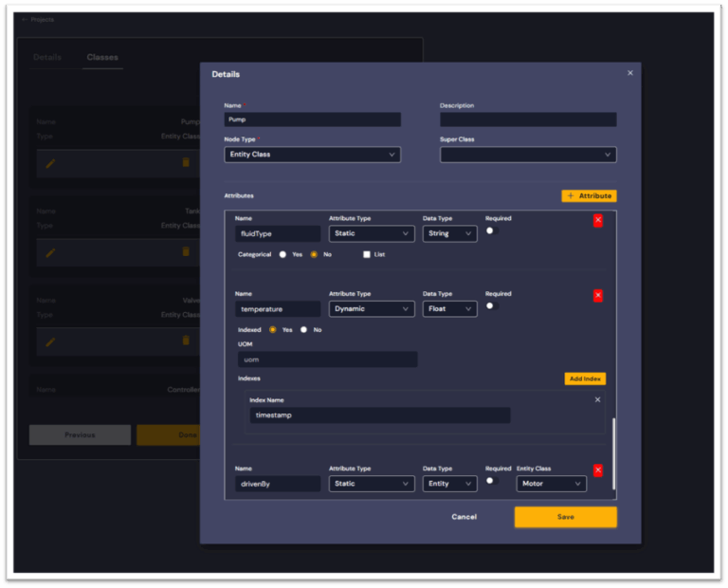Open the Details tab in background
The width and height of the screenshot is (728, 588).
pos(47,57)
